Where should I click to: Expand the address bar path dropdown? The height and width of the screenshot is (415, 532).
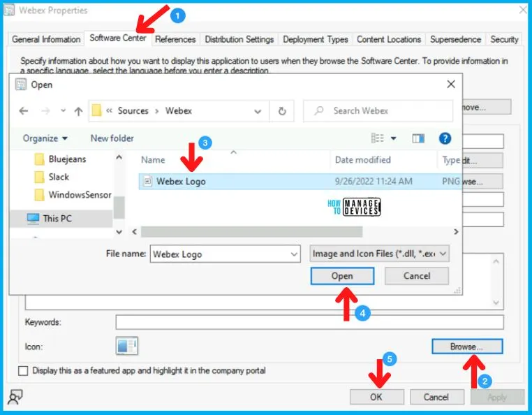click(x=258, y=111)
